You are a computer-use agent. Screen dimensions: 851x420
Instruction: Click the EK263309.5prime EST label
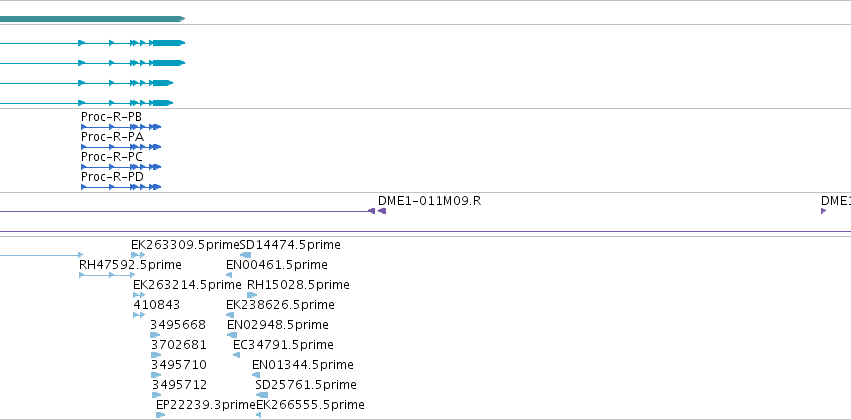(185, 245)
